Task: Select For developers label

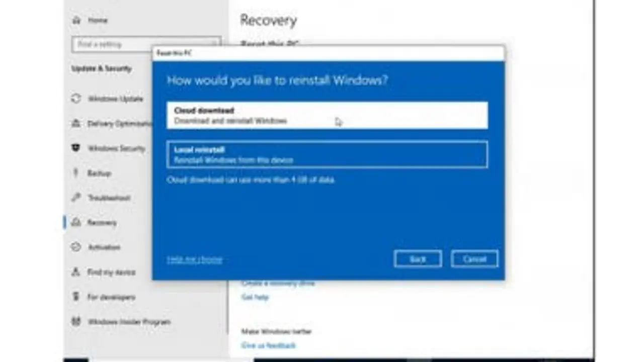Action: (111, 297)
